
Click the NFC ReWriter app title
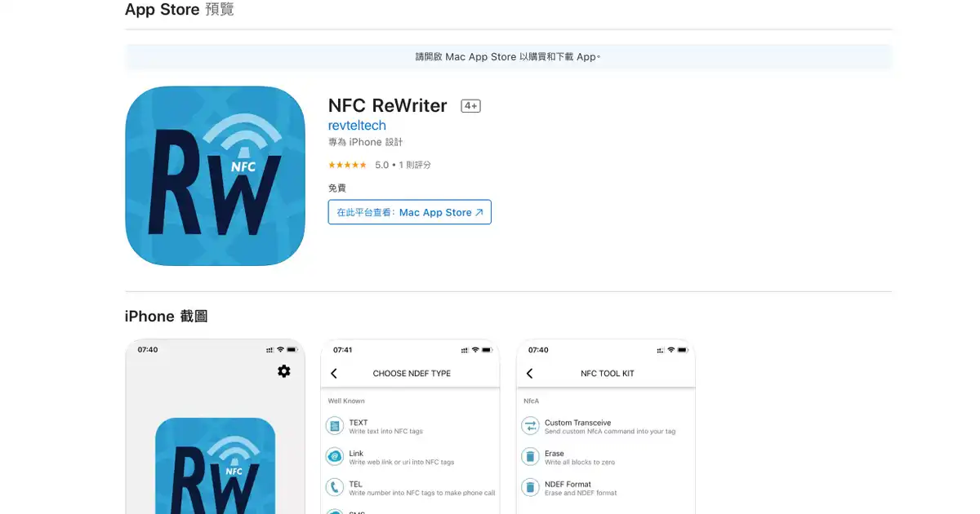(388, 105)
